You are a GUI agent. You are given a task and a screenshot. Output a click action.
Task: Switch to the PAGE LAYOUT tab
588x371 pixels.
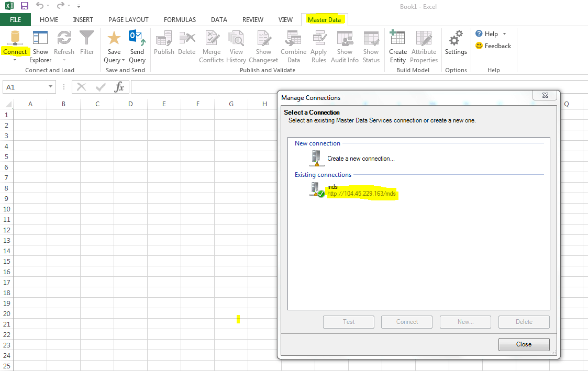click(x=128, y=19)
